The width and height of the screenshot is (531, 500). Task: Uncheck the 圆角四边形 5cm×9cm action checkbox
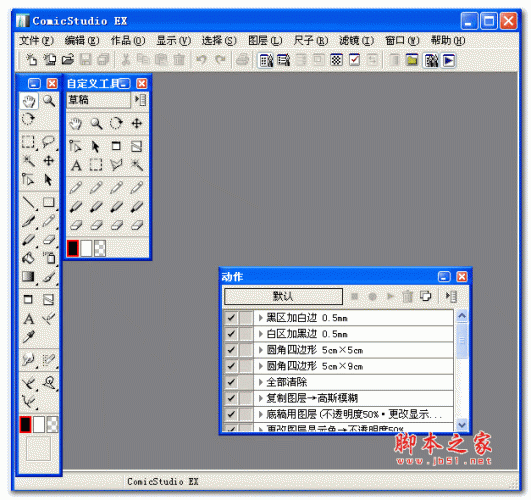pos(231,366)
